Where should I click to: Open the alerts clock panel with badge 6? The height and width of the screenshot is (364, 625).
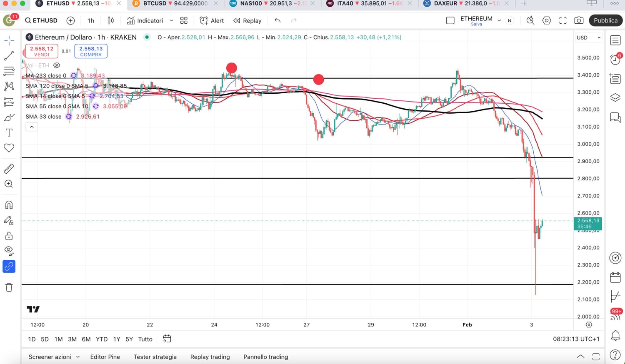(x=615, y=59)
